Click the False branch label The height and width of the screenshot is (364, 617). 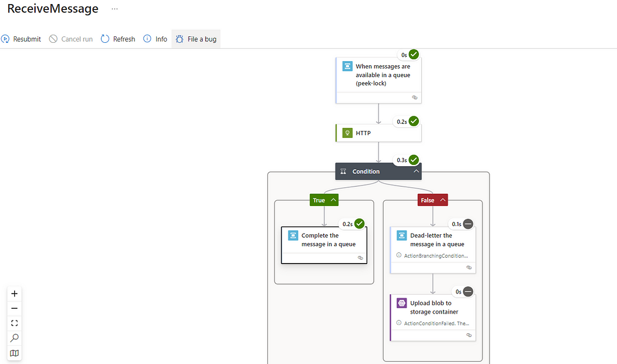click(427, 200)
